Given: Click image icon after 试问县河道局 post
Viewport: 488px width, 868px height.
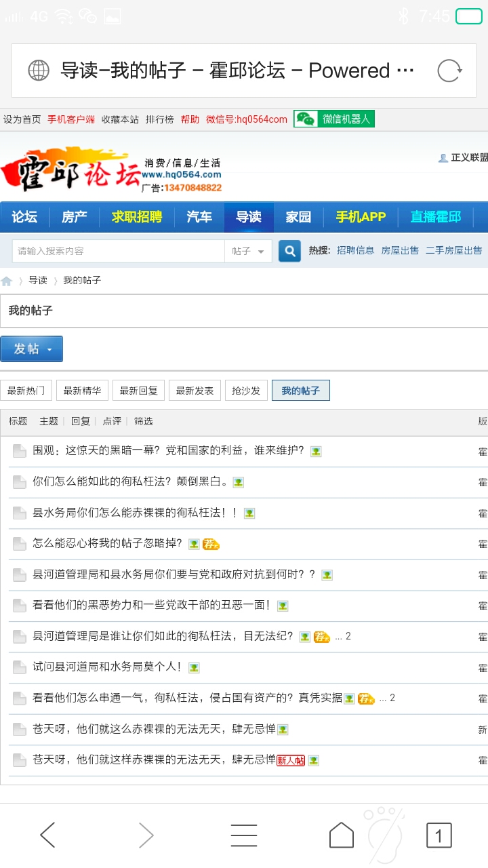Looking at the screenshot, I should [194, 668].
